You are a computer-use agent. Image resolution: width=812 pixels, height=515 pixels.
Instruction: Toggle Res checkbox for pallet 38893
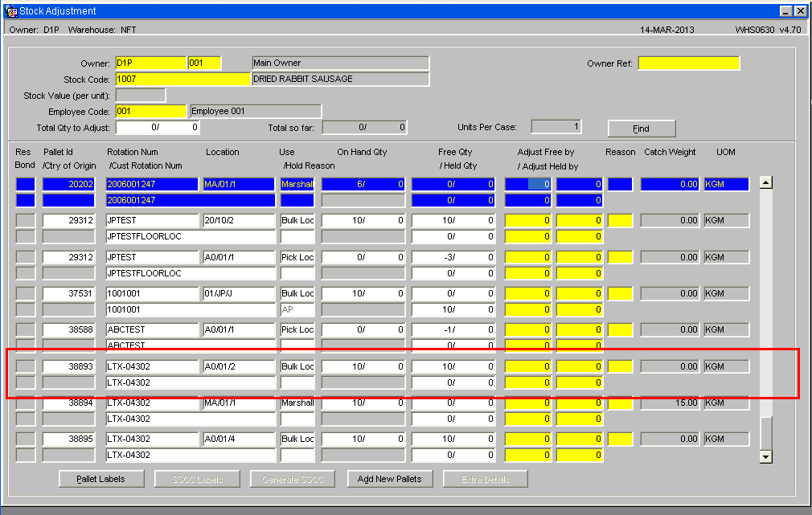pos(26,366)
